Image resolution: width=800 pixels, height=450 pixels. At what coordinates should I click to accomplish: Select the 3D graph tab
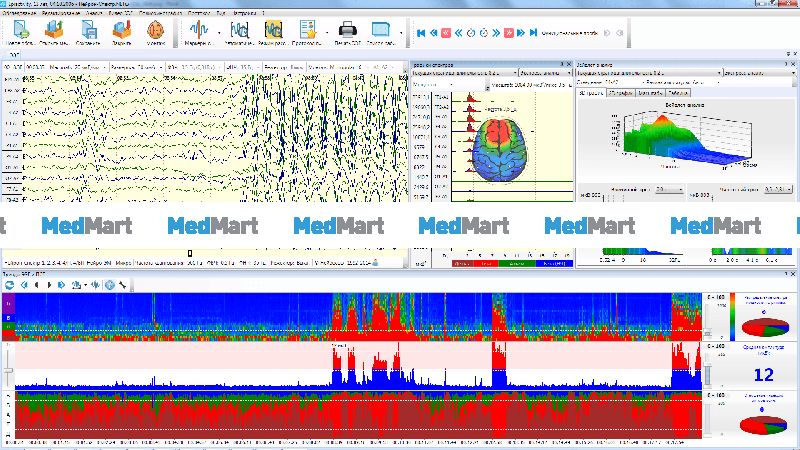point(591,93)
